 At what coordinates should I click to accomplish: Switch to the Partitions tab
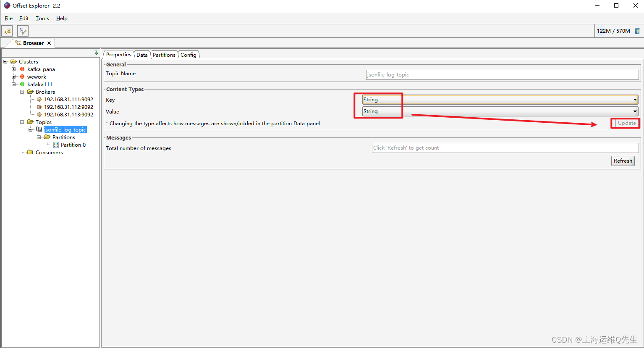point(164,55)
